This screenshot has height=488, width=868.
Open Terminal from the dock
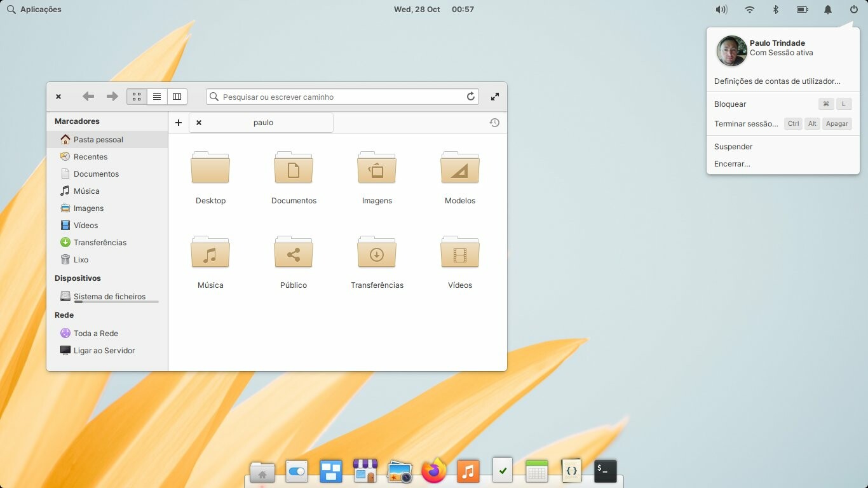tap(605, 471)
